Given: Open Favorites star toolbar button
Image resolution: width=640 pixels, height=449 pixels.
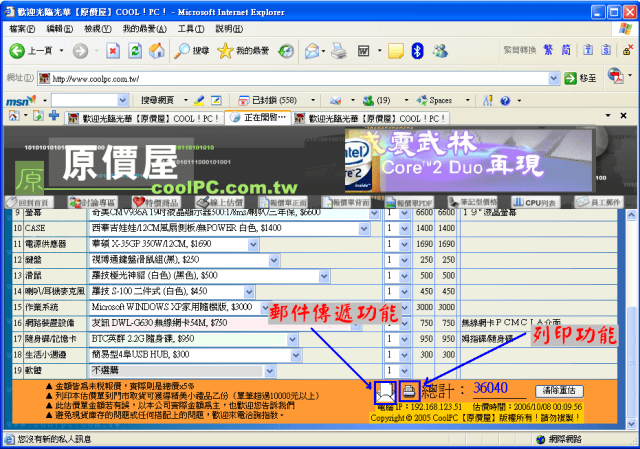Looking at the screenshot, I should [243, 51].
